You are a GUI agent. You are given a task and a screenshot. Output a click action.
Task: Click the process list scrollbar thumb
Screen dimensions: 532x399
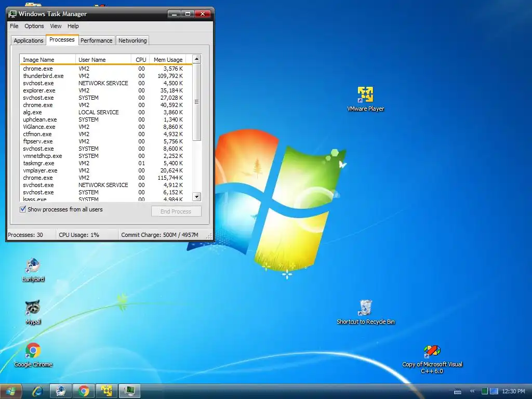[x=197, y=102]
